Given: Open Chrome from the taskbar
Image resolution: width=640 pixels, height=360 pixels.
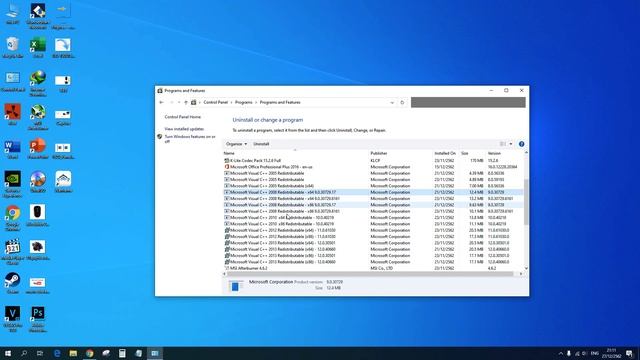Looking at the screenshot, I should coord(89,353).
